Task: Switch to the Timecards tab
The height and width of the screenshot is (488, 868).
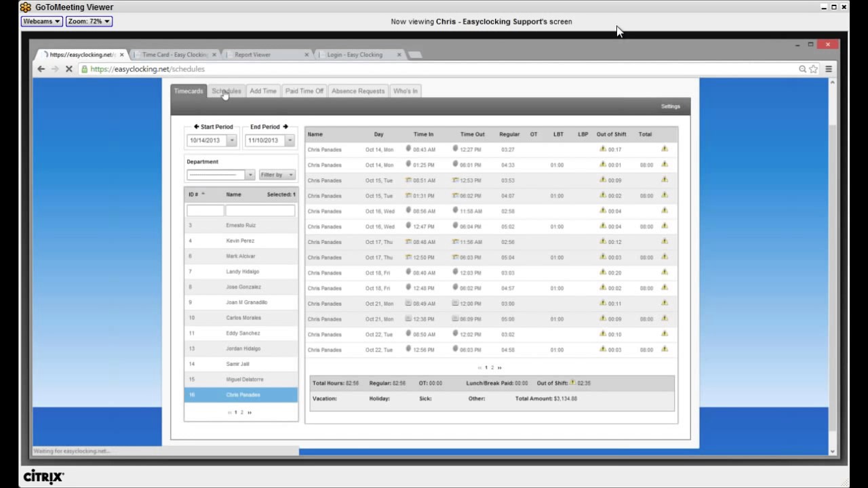Action: pos(189,91)
